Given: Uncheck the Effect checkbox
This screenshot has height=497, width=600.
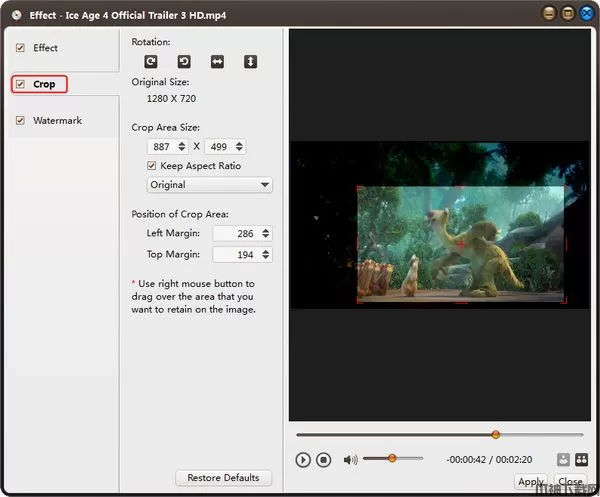Looking at the screenshot, I should click(20, 48).
